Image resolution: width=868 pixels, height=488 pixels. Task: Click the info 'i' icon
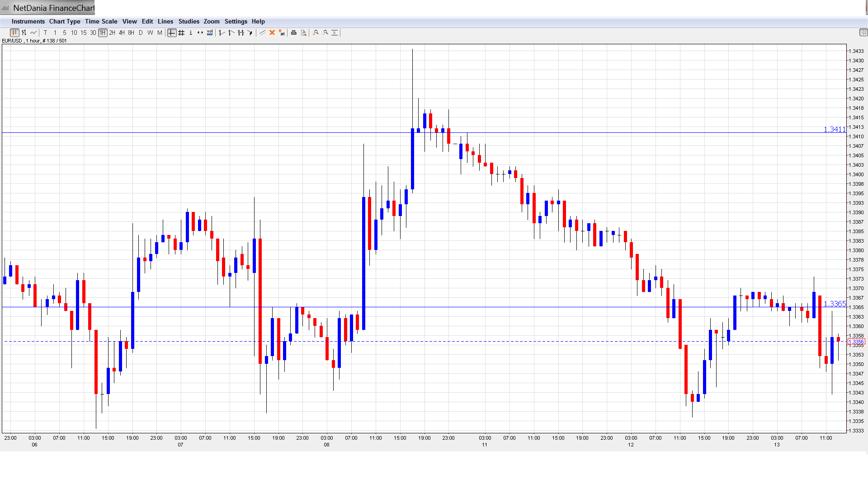click(x=191, y=33)
